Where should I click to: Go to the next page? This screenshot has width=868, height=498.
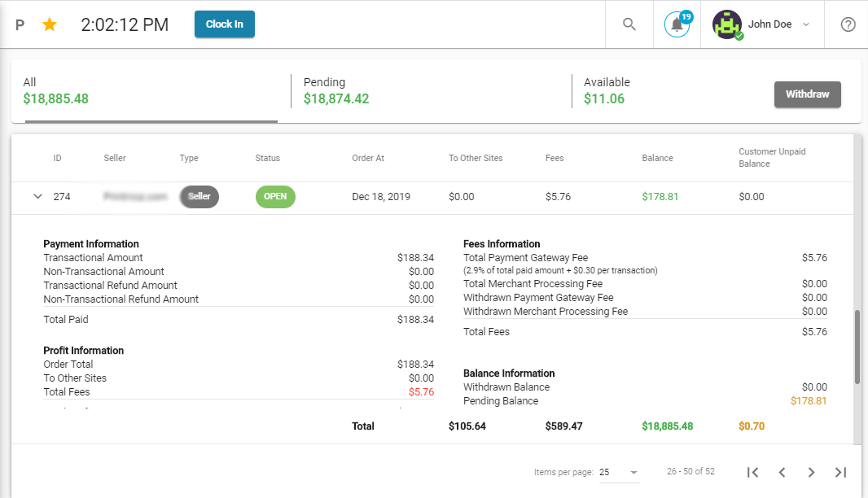811,472
